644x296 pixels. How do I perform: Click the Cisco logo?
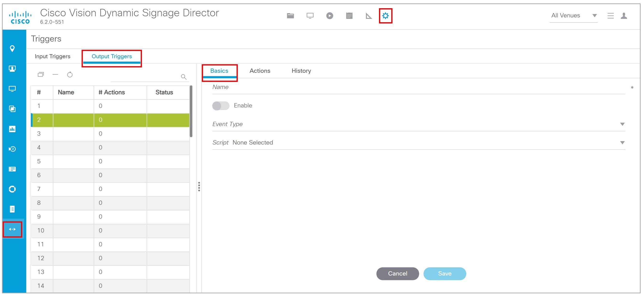coord(20,17)
